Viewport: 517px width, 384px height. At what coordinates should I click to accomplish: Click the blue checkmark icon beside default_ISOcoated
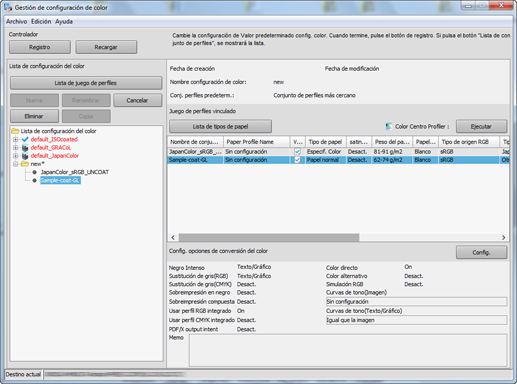(x=25, y=139)
